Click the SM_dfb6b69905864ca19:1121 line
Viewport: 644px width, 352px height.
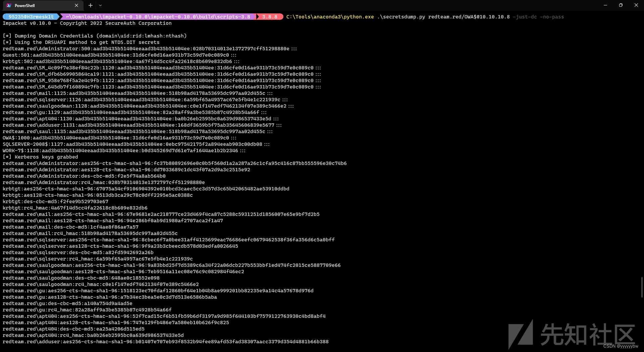[162, 74]
